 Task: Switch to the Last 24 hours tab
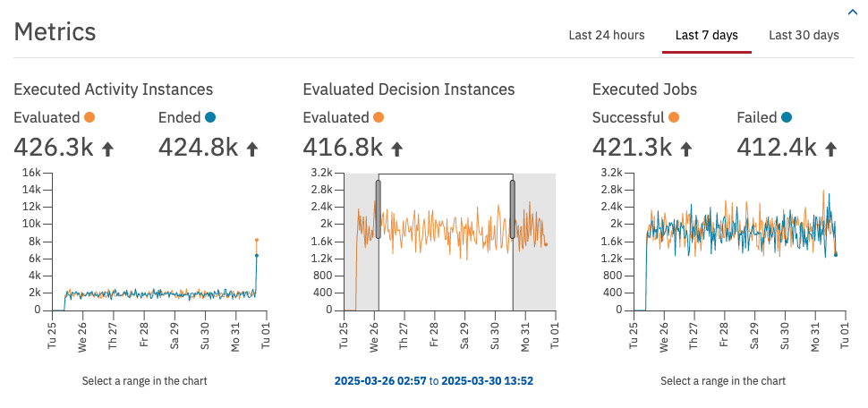[x=606, y=36]
